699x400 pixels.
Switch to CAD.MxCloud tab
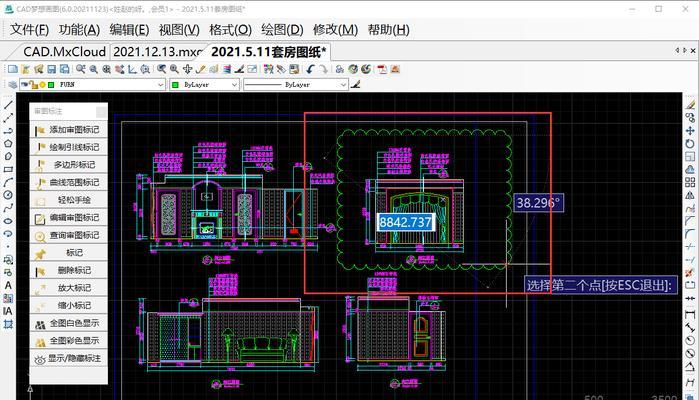pos(64,52)
